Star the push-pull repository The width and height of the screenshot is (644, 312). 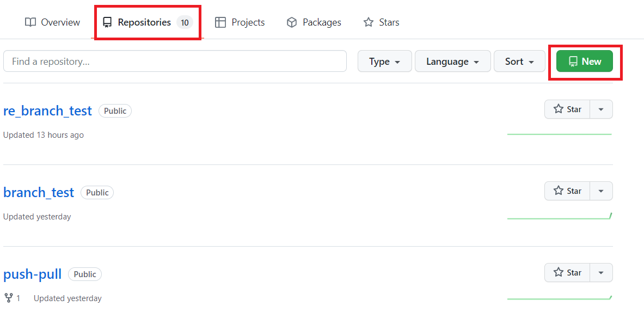[567, 273]
